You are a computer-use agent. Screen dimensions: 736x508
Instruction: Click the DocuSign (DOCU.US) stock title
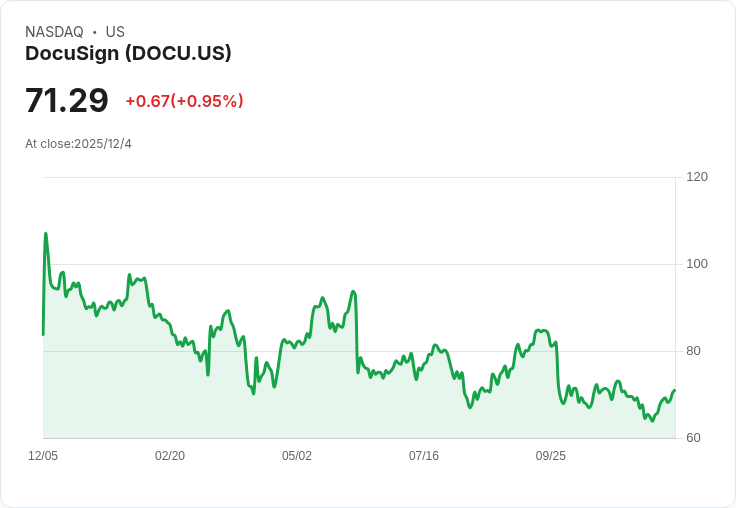(128, 54)
